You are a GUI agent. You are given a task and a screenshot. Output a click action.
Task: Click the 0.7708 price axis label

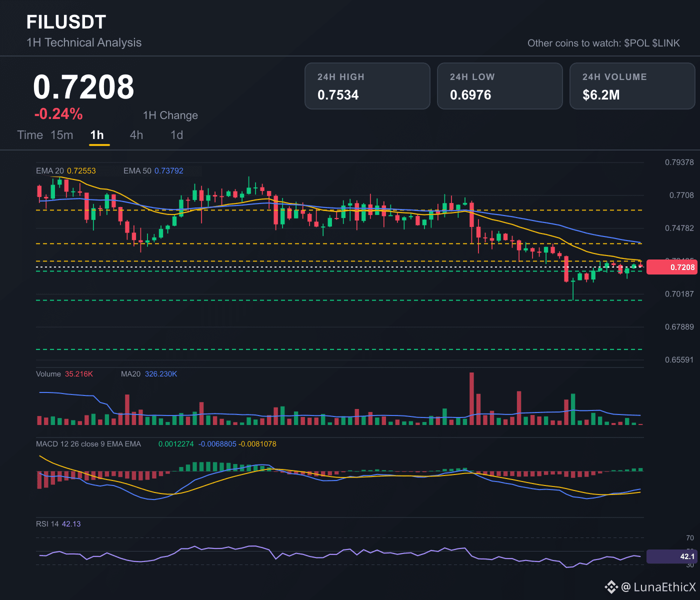[x=682, y=195]
